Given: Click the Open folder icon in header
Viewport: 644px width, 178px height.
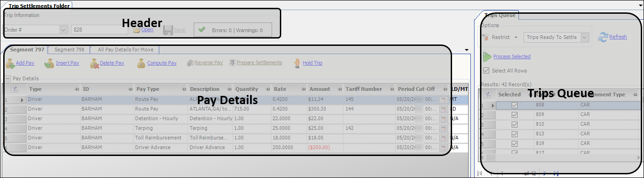Looking at the screenshot, I should 136,30.
